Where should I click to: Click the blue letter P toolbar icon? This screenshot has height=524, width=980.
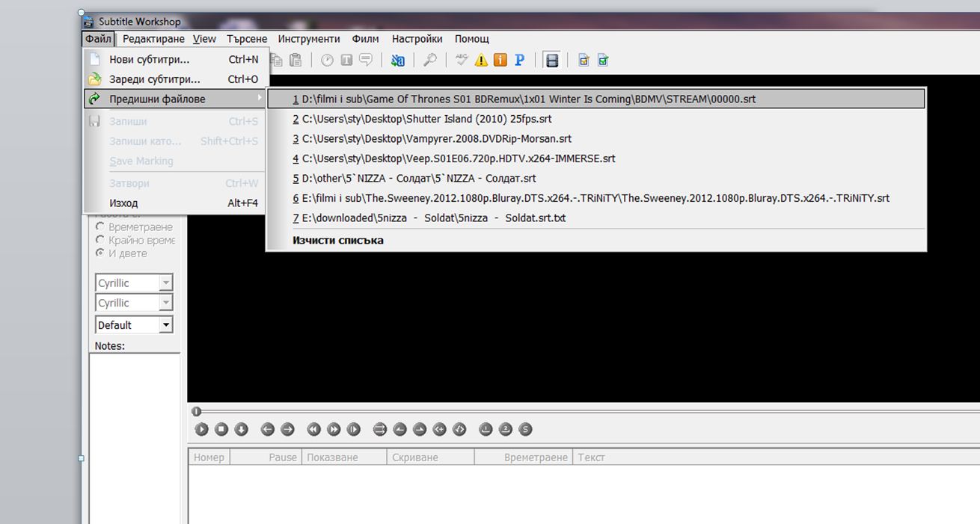point(519,61)
